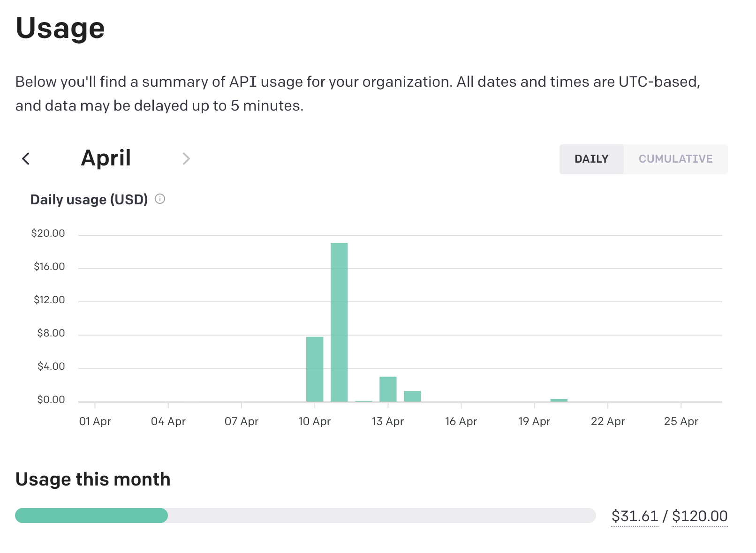Toggle the view mode switcher to CUMULATIVE
Viewport: 756px width, 553px height.
coord(675,159)
